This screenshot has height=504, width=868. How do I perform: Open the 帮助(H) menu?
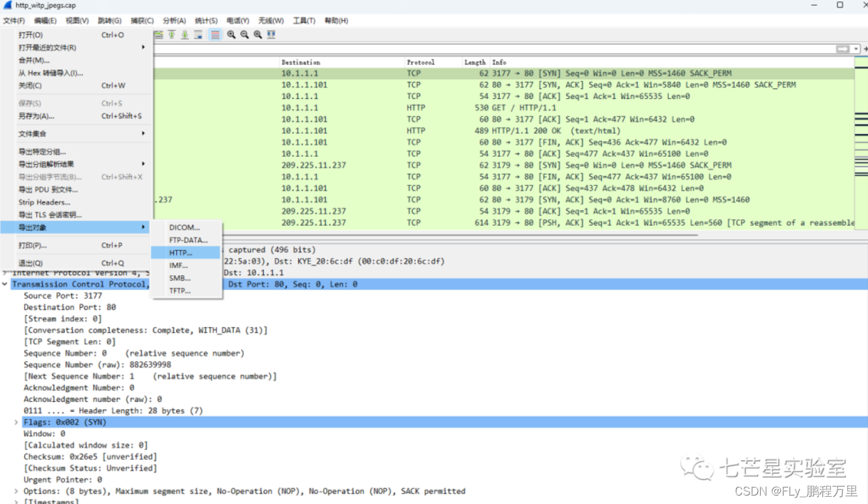coord(336,21)
